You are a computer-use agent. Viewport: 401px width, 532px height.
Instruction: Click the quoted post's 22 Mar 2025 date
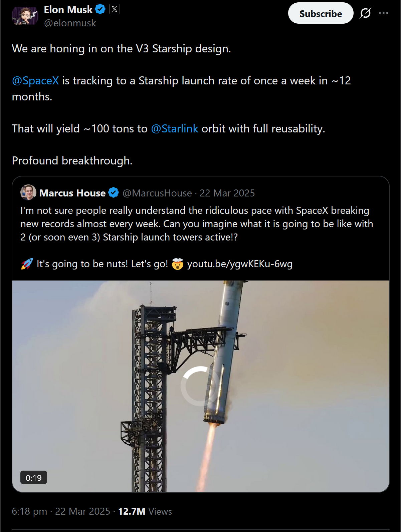[x=227, y=193]
